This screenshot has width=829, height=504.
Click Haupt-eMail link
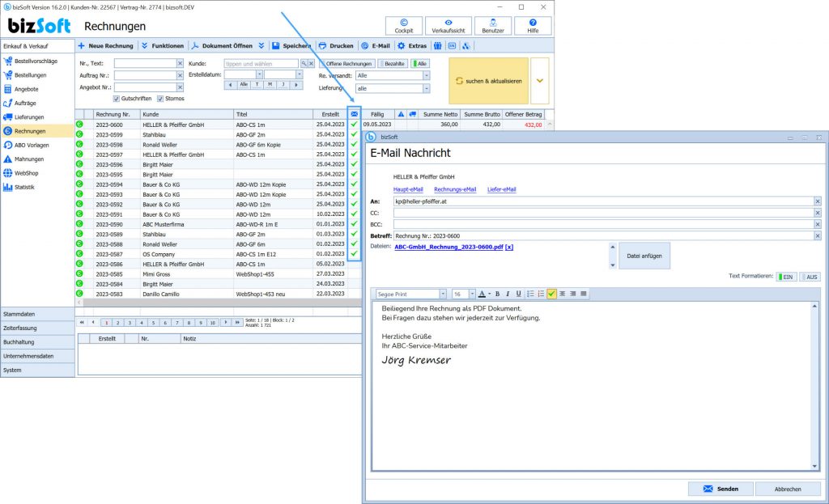click(x=408, y=189)
